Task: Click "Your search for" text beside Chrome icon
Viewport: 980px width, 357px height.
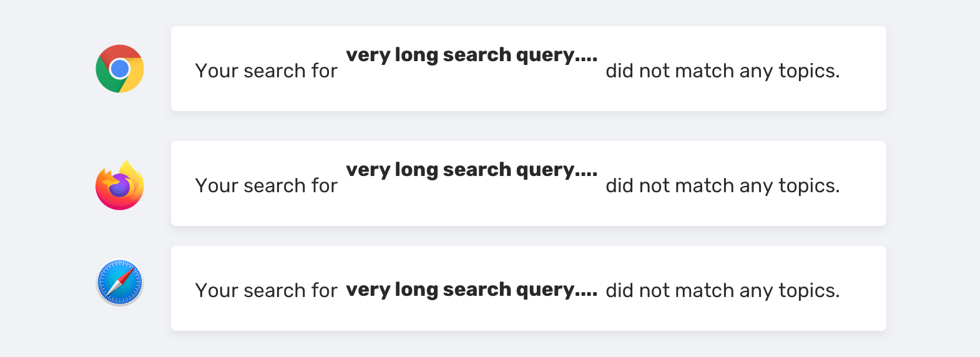Action: pyautogui.click(x=266, y=71)
